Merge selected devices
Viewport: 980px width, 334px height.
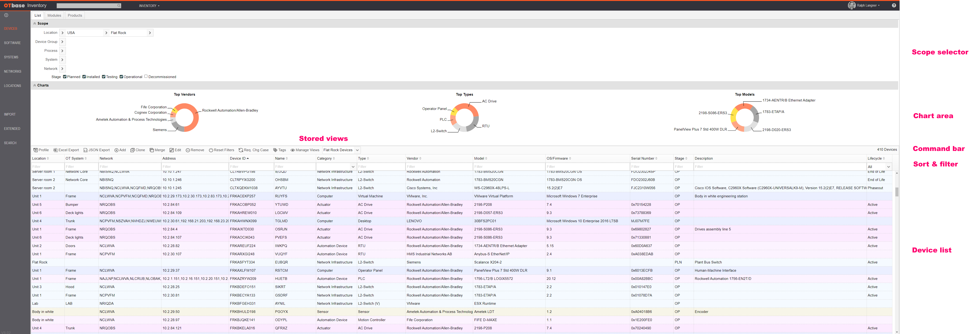tap(157, 150)
